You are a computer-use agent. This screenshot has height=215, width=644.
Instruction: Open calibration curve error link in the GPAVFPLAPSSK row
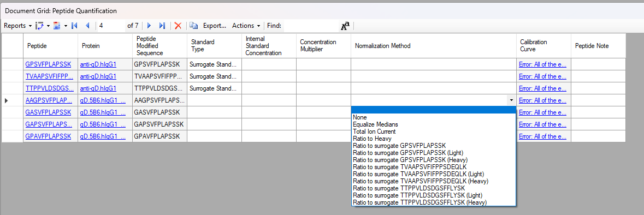click(542, 136)
